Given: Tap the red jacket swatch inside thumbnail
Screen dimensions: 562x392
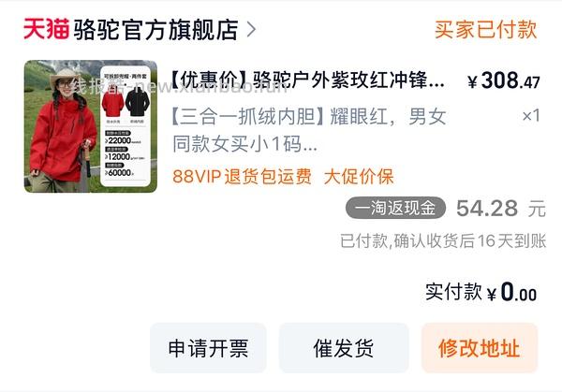Looking at the screenshot, I should [113, 104].
